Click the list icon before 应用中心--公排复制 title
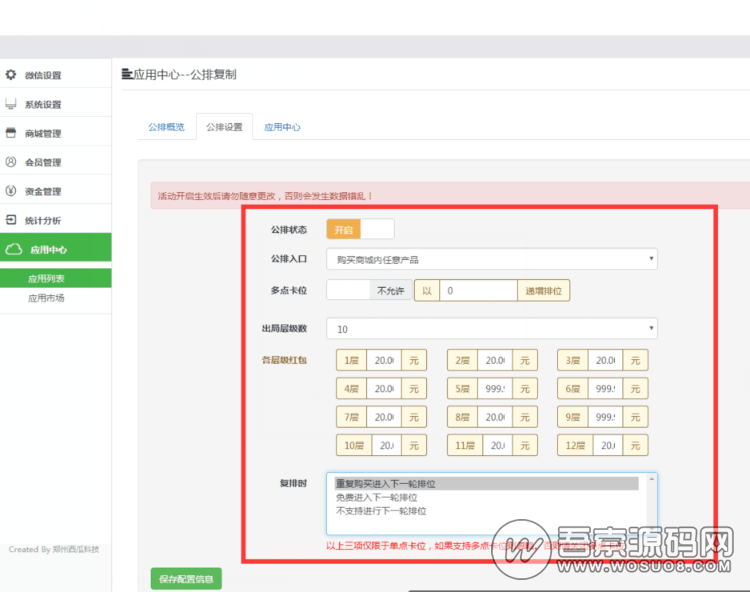750x592 pixels. [126, 74]
